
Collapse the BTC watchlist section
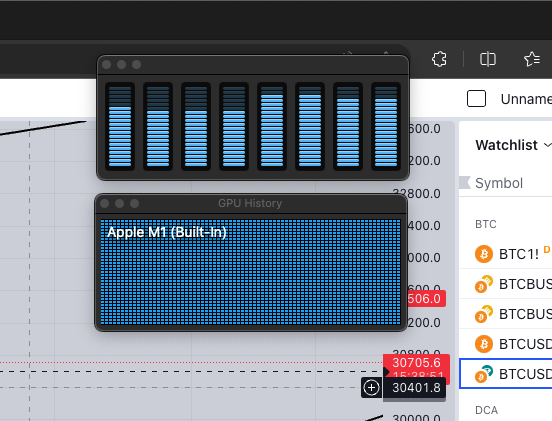pyautogui.click(x=486, y=224)
